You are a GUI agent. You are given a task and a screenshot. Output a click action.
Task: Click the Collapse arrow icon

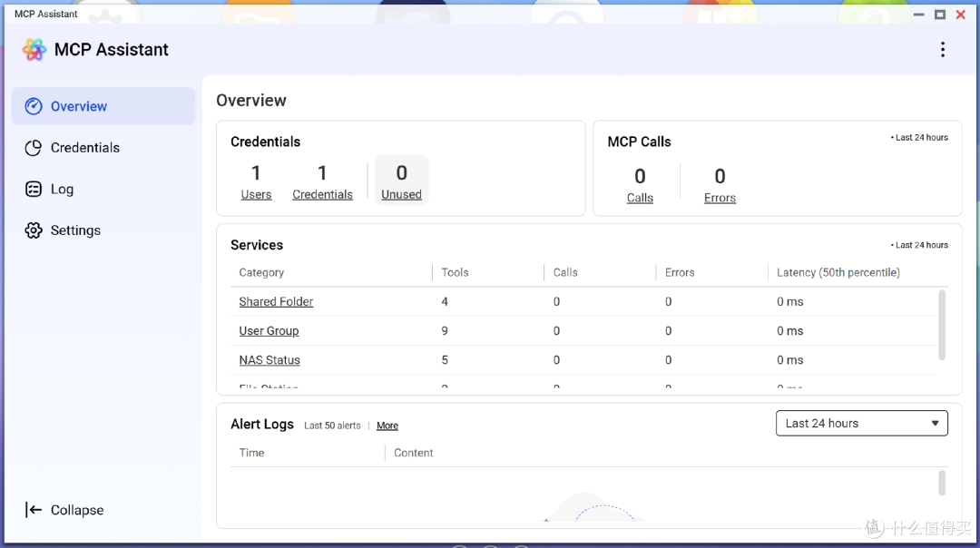(x=34, y=510)
